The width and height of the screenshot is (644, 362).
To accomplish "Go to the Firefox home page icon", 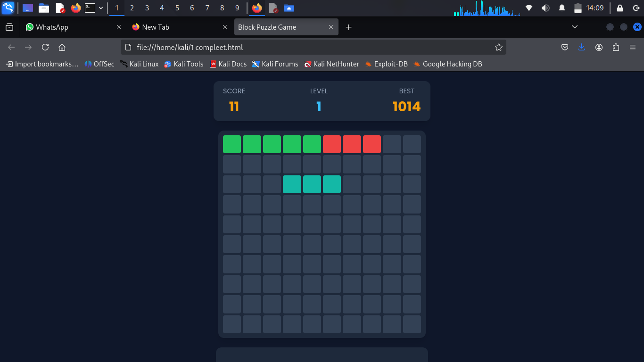I will click(x=62, y=47).
